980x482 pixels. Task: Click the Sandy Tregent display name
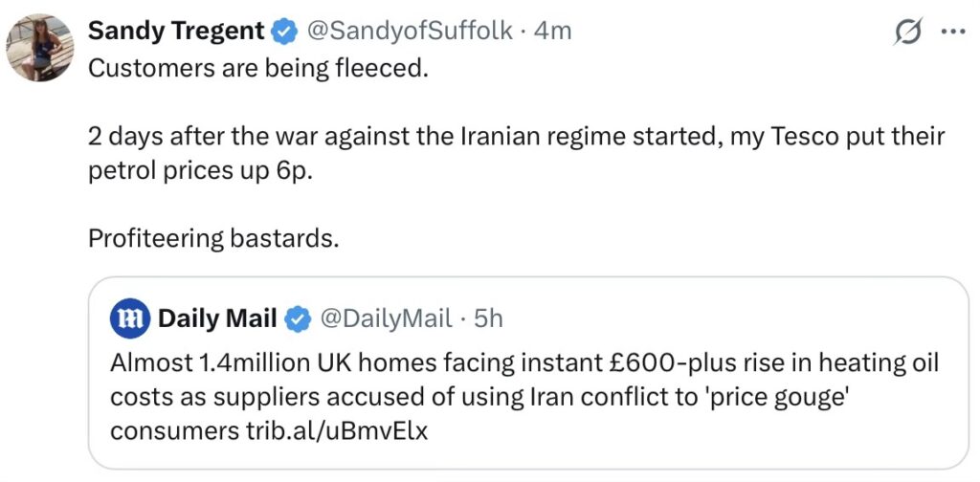click(175, 32)
